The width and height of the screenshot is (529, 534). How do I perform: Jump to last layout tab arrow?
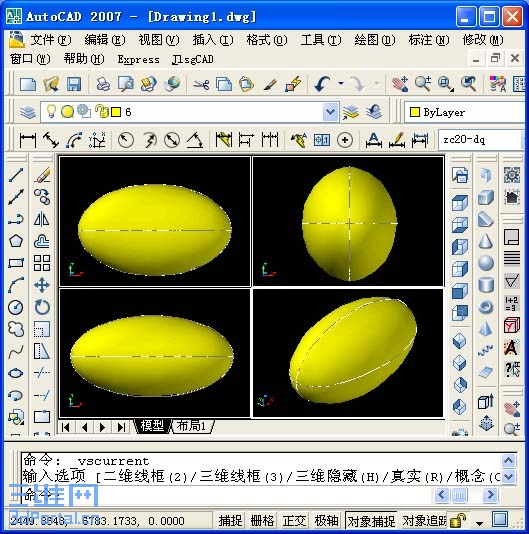[121, 427]
